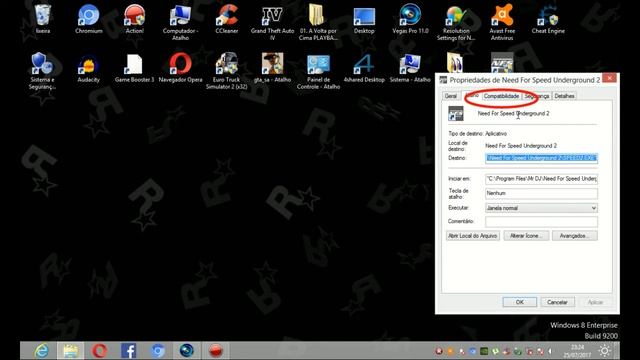Confirm the properties dialog with OK
This screenshot has height=360, width=640.
pyautogui.click(x=520, y=302)
